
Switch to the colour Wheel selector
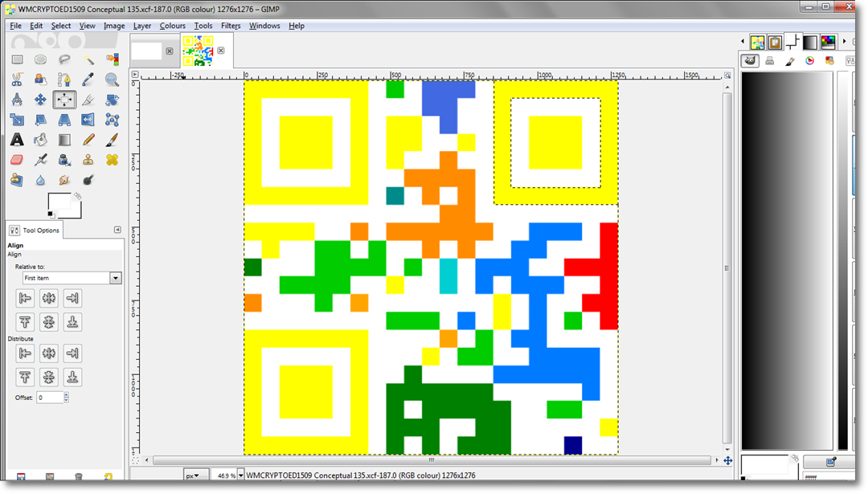coord(810,61)
